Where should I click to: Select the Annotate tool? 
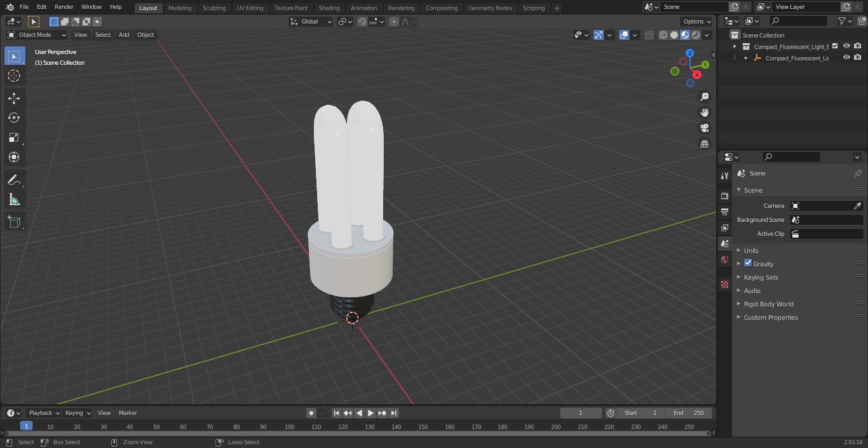[14, 180]
